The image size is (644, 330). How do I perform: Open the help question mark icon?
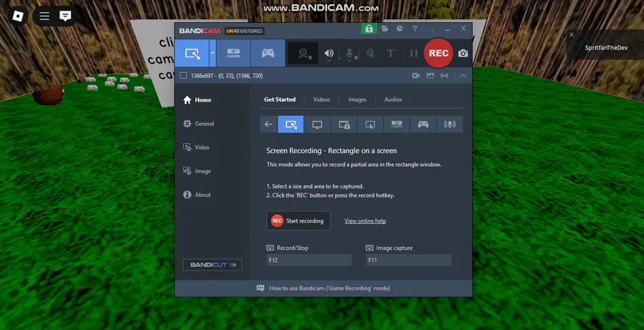tap(415, 29)
